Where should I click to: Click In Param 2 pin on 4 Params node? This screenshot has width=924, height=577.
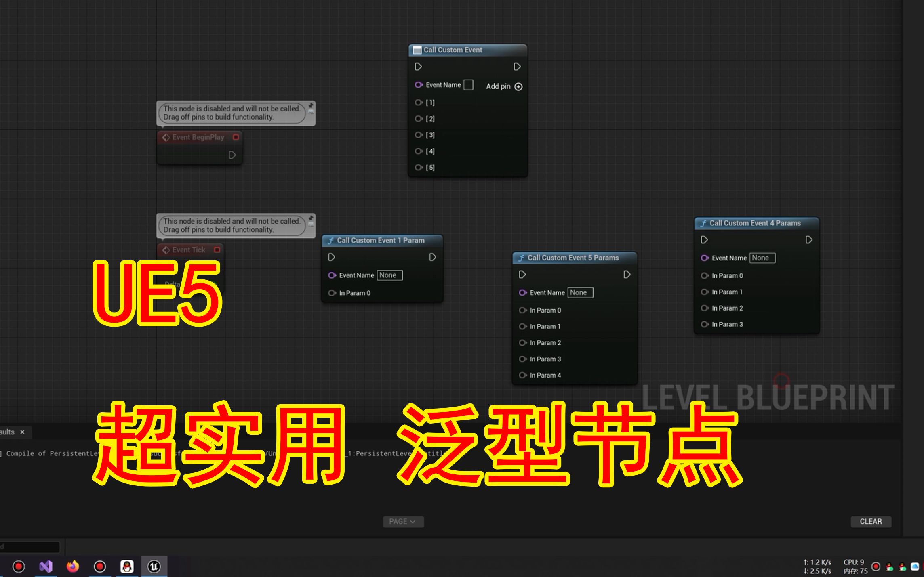705,308
